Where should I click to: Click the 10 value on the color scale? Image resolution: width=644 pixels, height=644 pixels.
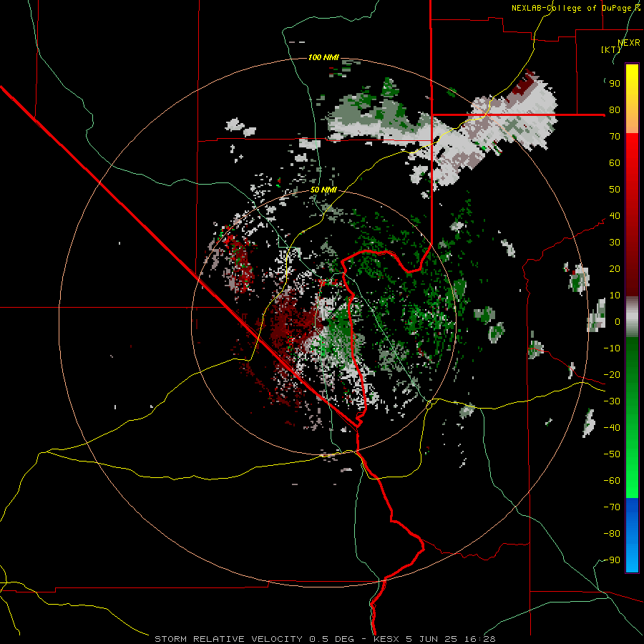click(615, 296)
